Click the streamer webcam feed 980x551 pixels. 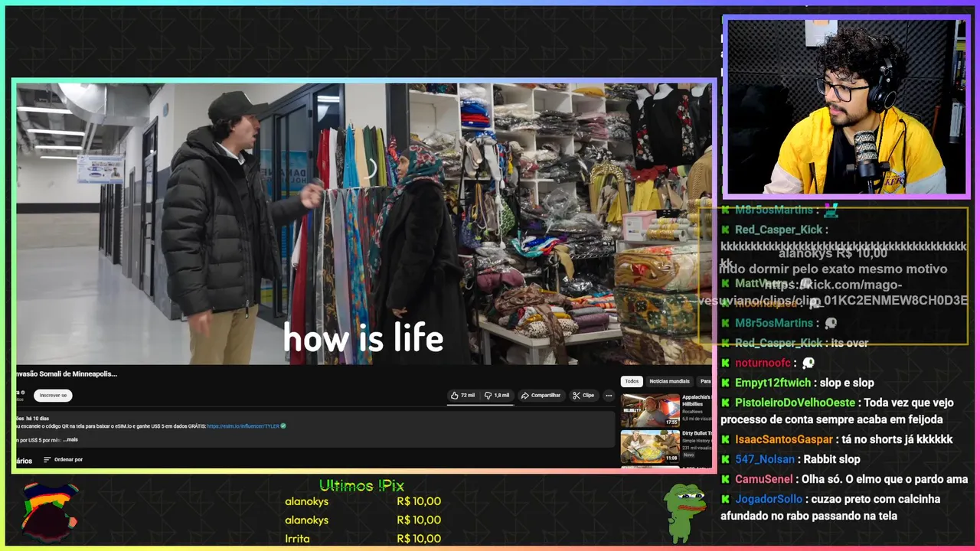point(846,107)
